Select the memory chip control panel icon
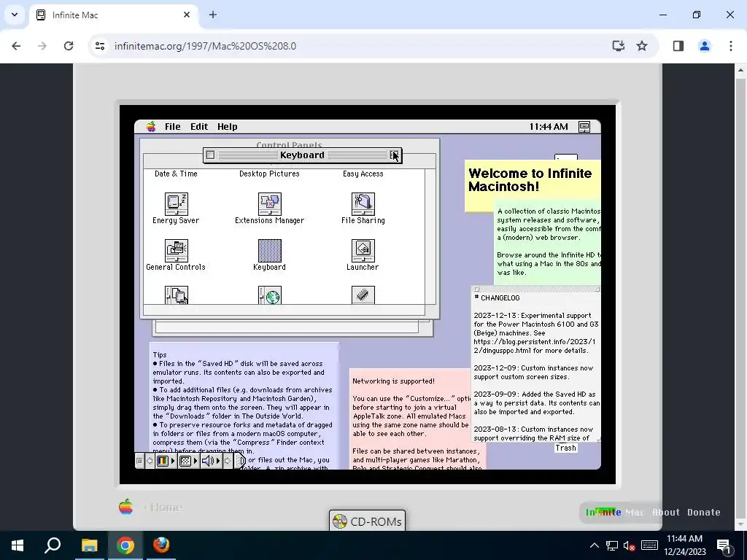 click(x=363, y=295)
